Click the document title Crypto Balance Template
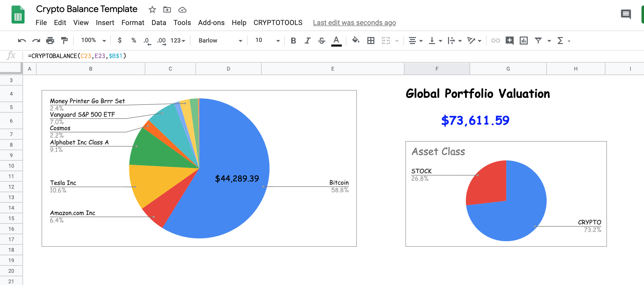Screen dimensions: 644x285 pyautogui.click(x=87, y=9)
